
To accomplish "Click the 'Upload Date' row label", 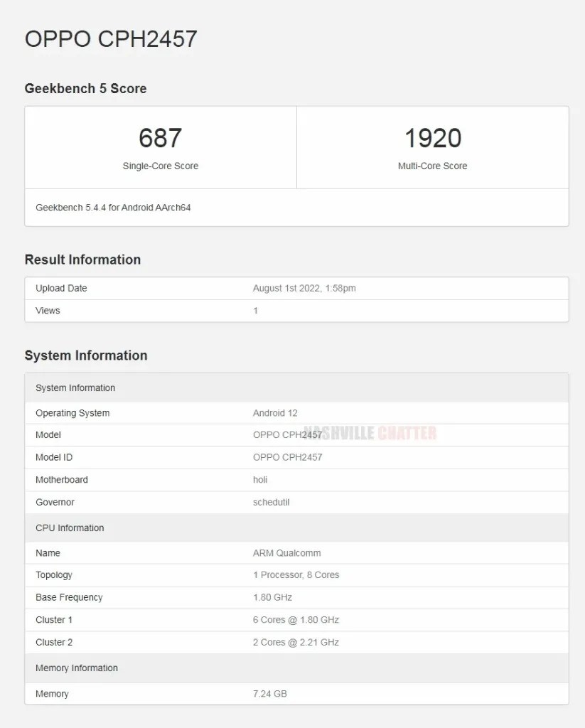I will pyautogui.click(x=61, y=289).
